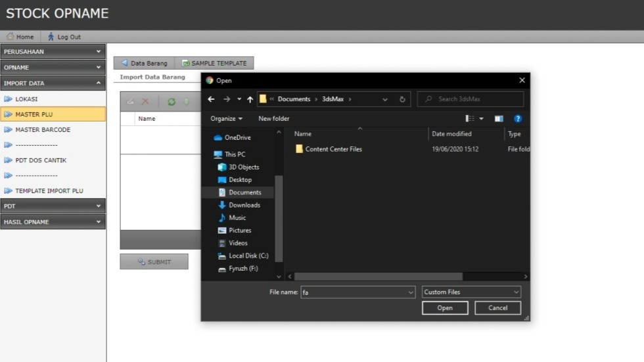This screenshot has height=362, width=644.
Task: Open Pictures folder
Action: point(235,230)
